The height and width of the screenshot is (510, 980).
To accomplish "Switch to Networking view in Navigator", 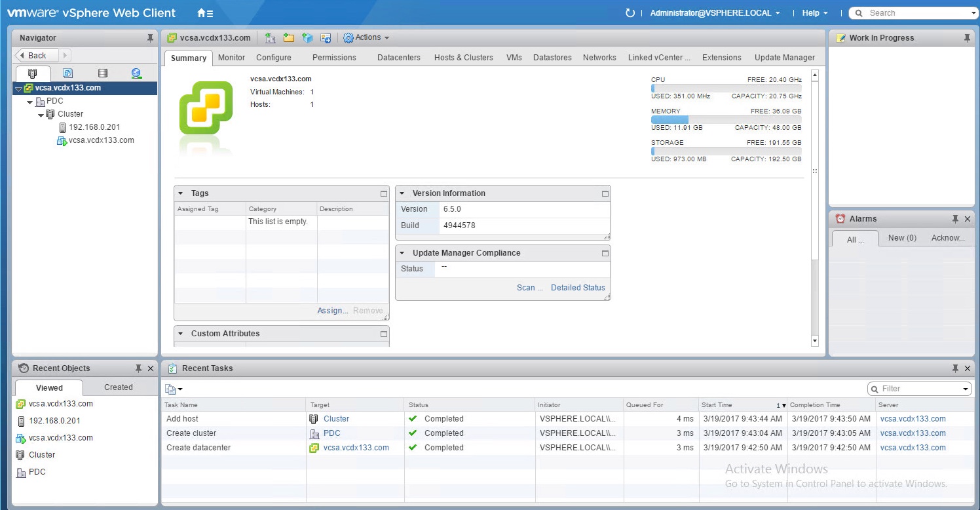I will 136,73.
